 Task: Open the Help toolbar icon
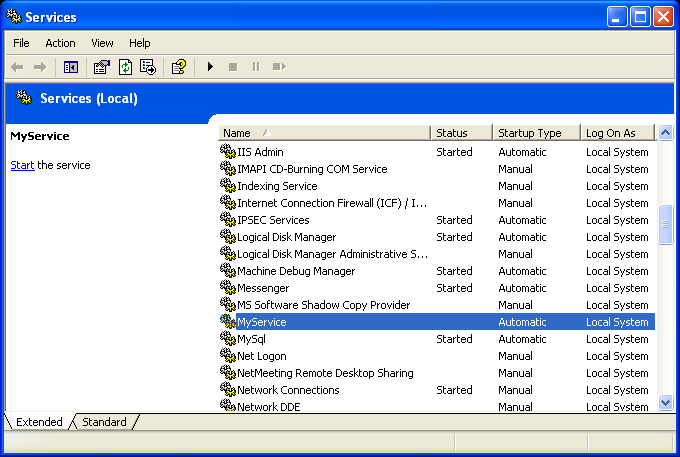[179, 67]
